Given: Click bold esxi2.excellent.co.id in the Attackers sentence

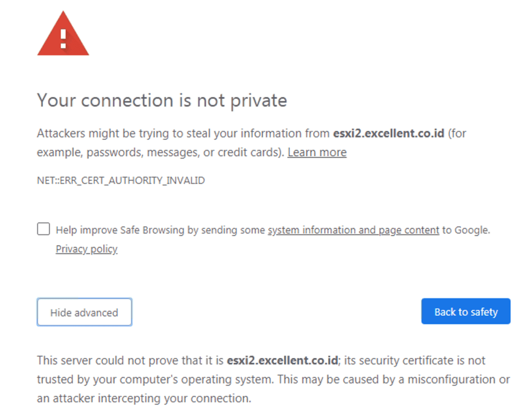Looking at the screenshot, I should point(389,133).
